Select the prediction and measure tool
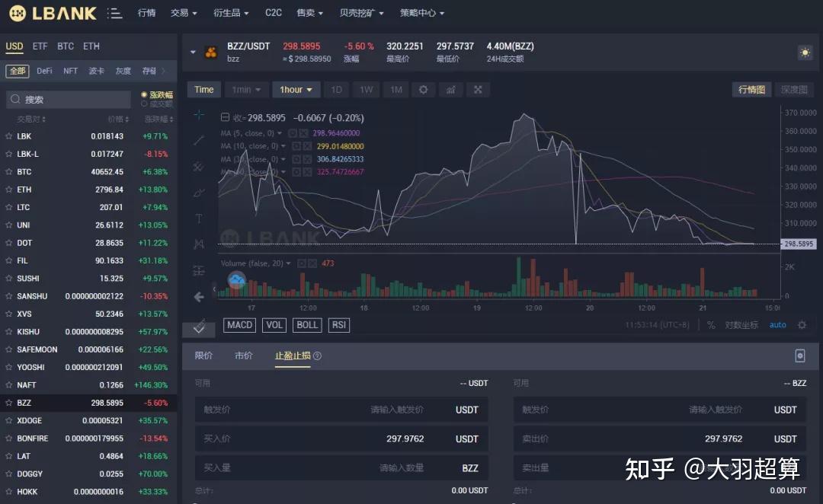The width and height of the screenshot is (823, 504). (199, 270)
